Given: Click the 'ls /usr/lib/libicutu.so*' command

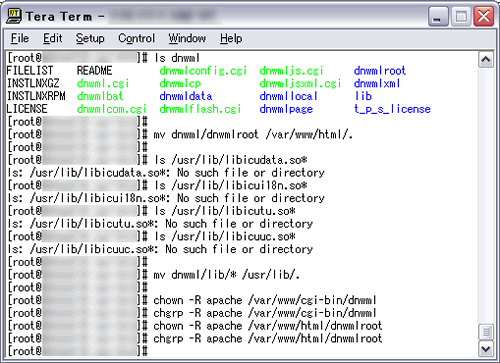Looking at the screenshot, I should (x=224, y=211).
